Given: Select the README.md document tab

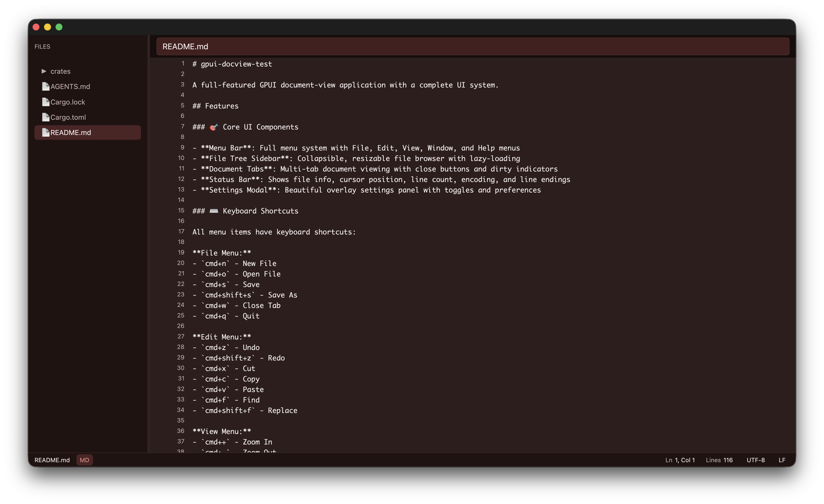Looking at the screenshot, I should (185, 46).
